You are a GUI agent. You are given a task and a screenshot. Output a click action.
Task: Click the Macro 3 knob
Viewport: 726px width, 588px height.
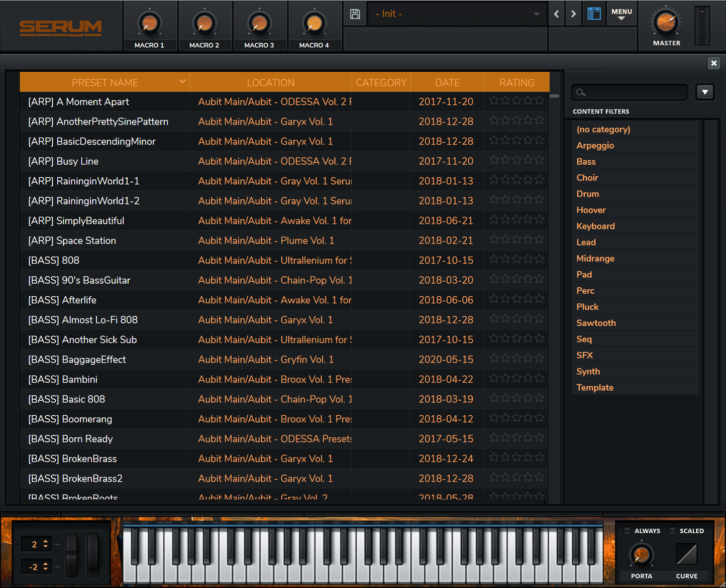(x=259, y=23)
